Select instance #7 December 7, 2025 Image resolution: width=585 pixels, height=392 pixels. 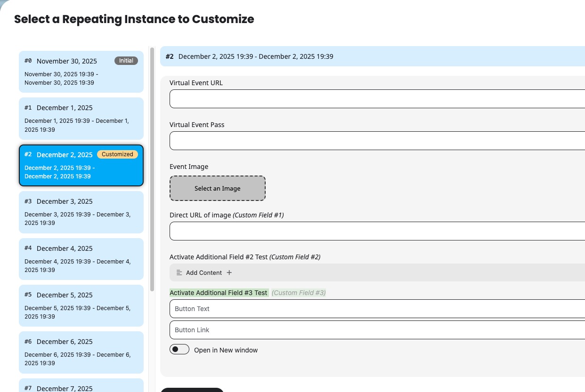pos(81,386)
